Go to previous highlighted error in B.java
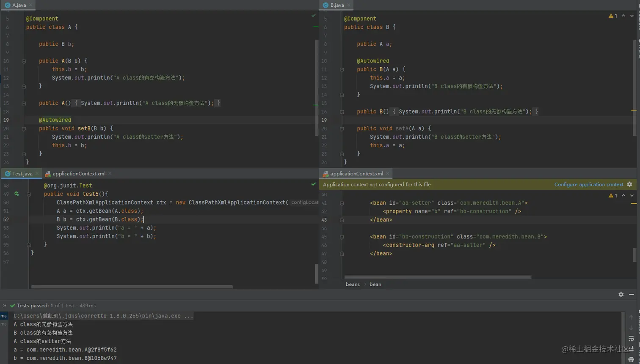640x364 pixels. [x=623, y=16]
